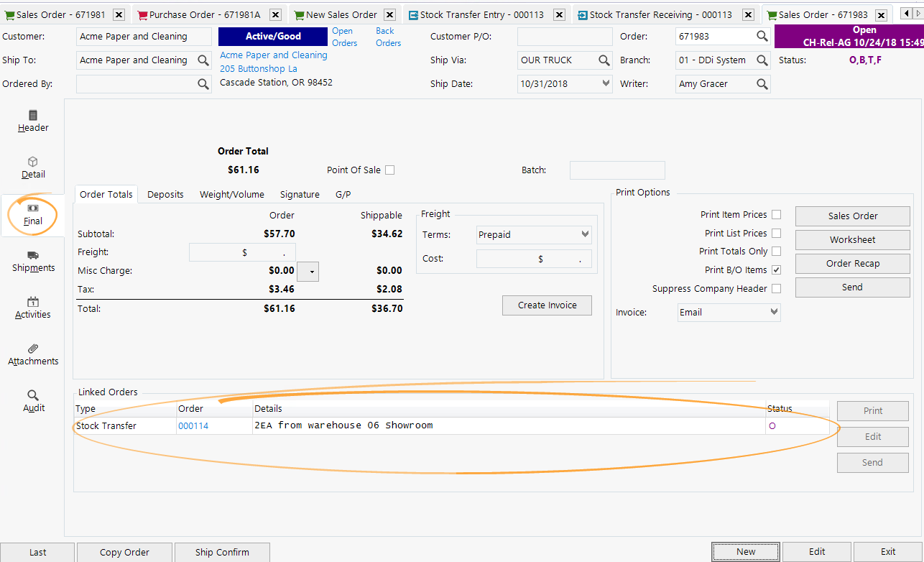Enable the Point Of Sale checkbox

pos(389,170)
